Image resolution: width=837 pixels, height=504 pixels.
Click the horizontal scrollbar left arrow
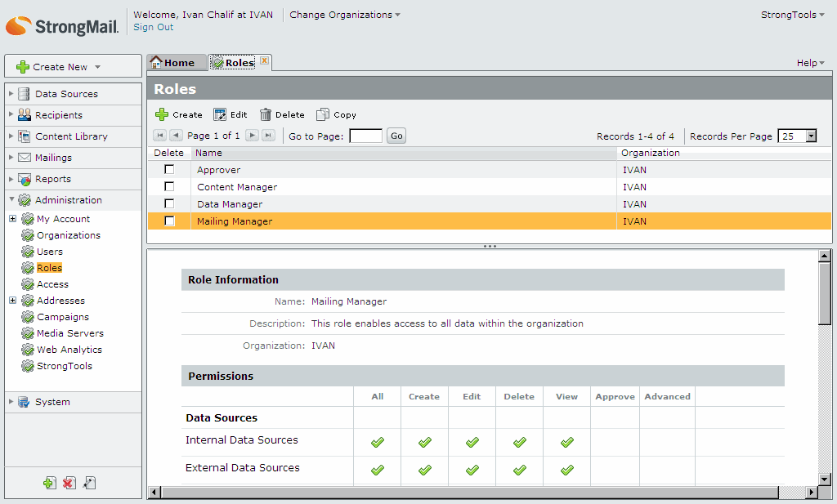click(x=154, y=492)
